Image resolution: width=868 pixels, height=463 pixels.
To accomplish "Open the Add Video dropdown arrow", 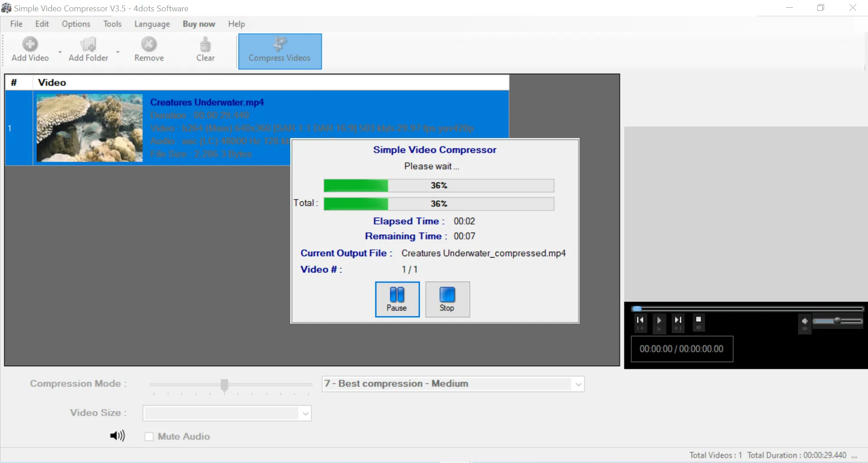I will point(60,52).
